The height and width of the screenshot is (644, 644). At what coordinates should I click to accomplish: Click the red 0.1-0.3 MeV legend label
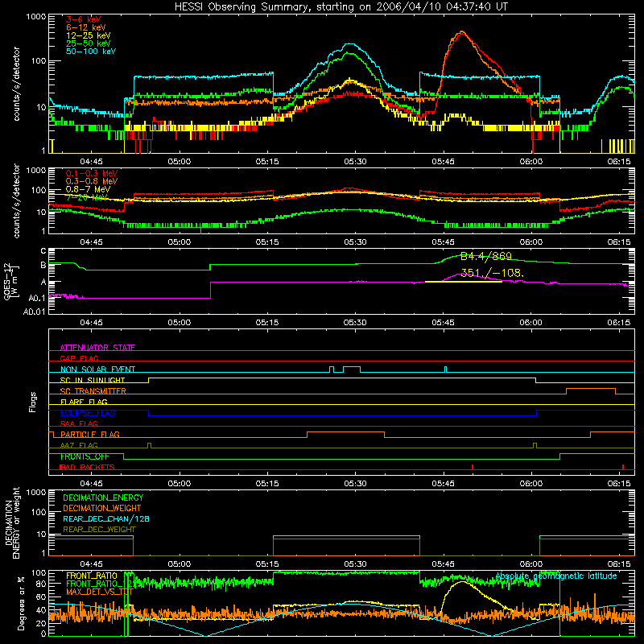point(92,173)
